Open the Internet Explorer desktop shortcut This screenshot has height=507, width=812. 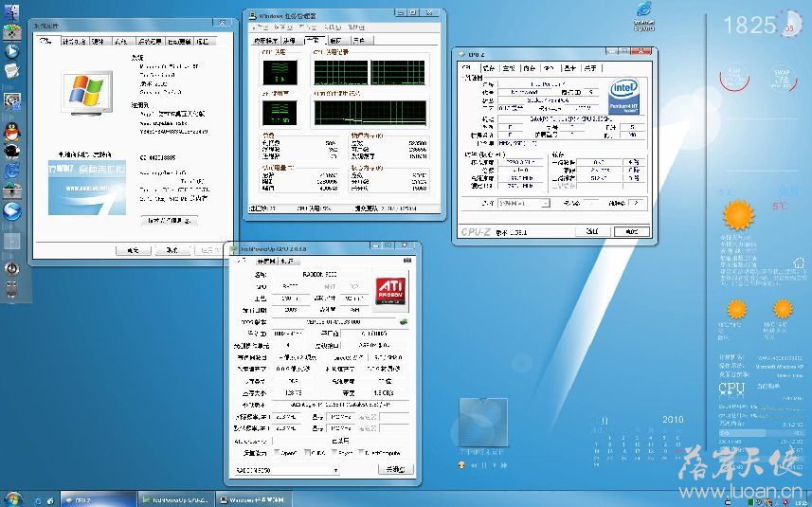click(643, 15)
